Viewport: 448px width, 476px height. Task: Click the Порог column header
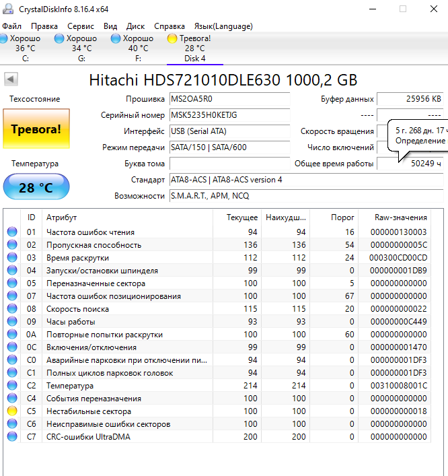334,217
